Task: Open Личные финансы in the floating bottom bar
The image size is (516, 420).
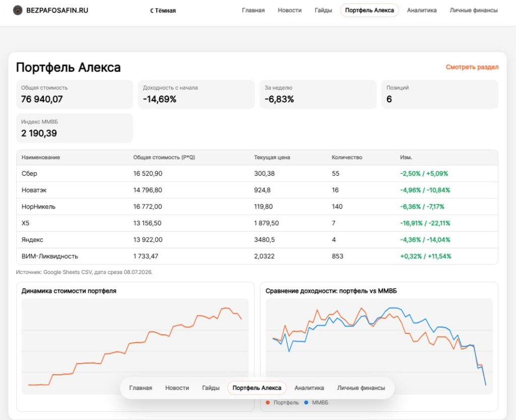Action: point(361,388)
